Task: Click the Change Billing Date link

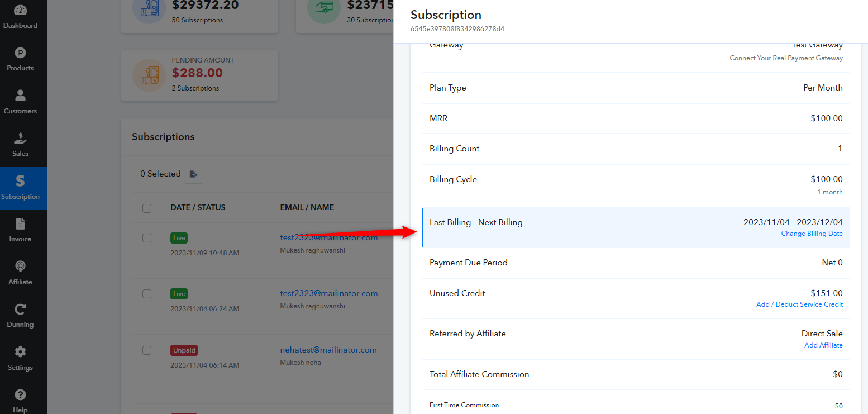Action: (812, 234)
